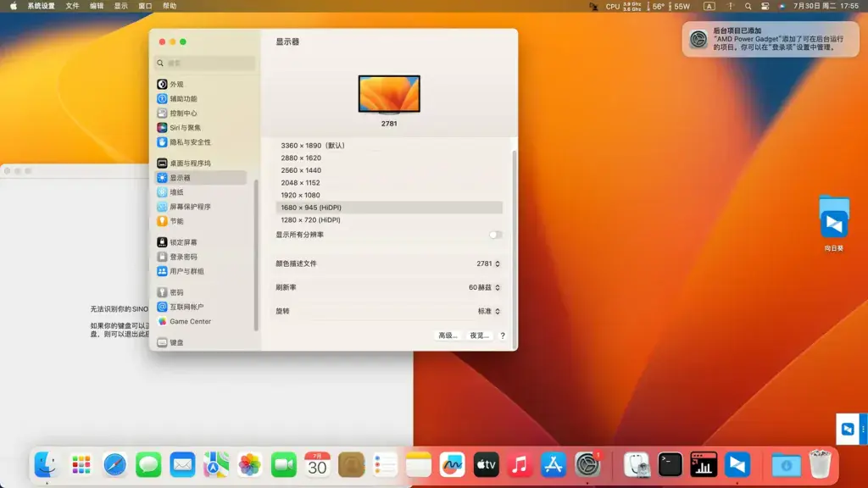The width and height of the screenshot is (868, 488).
Task: Open Reminders in the Dock
Action: pyautogui.click(x=385, y=465)
